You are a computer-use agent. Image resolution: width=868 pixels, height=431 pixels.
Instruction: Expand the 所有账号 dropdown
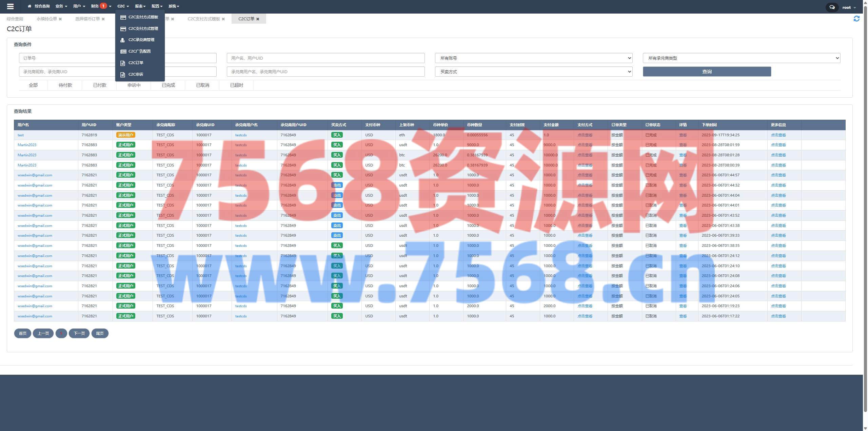(x=533, y=58)
